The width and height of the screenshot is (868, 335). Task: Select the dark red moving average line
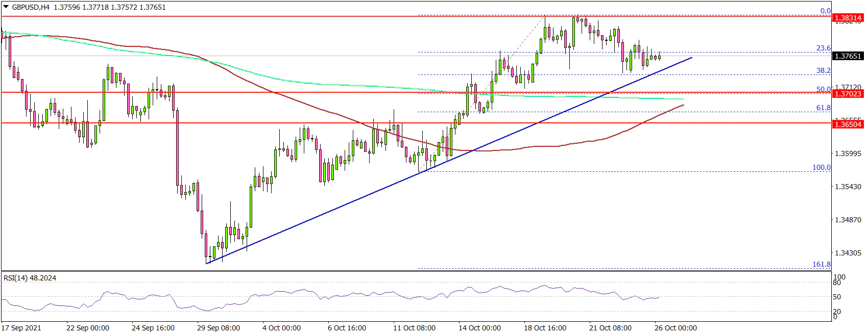(511, 149)
